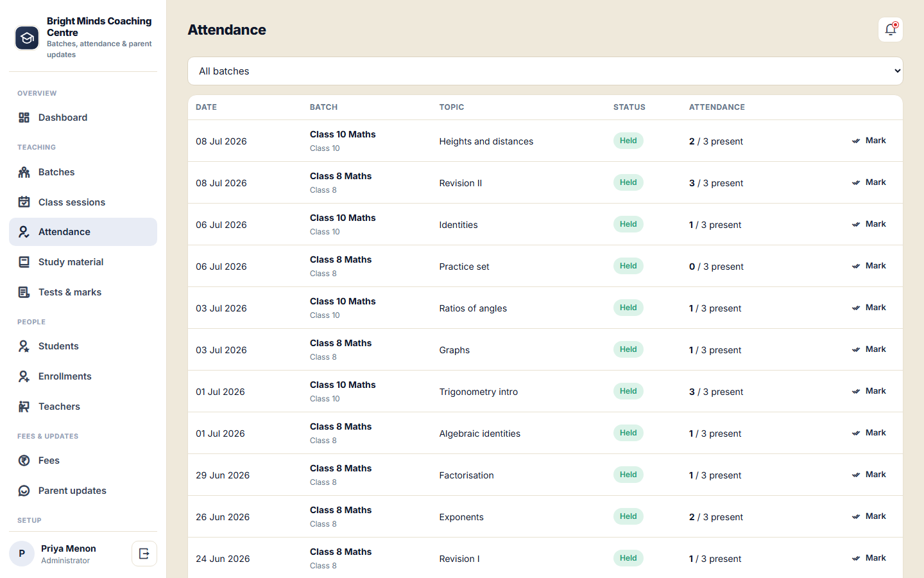Click the Attendance page heading
The image size is (924, 578).
point(227,30)
